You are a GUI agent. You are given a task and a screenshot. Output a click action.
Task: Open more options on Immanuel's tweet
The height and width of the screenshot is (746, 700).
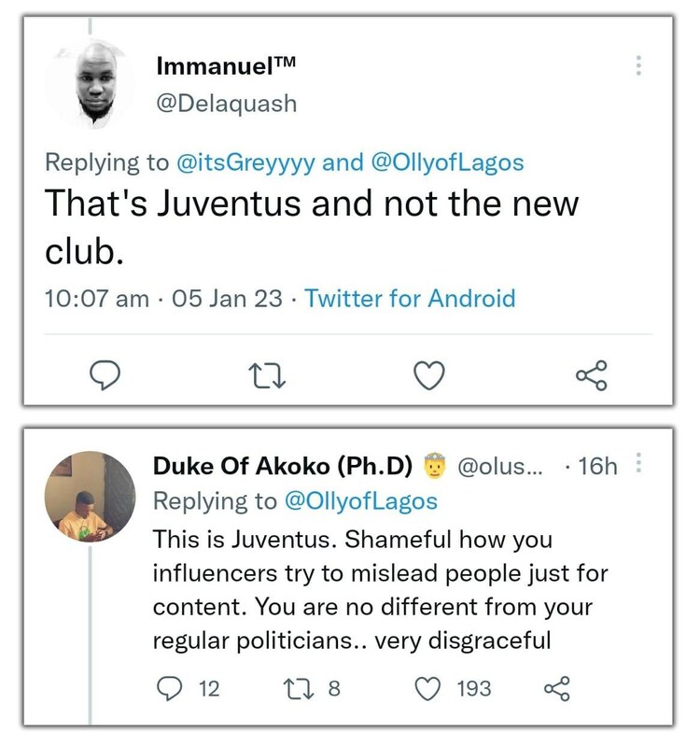pos(639,65)
